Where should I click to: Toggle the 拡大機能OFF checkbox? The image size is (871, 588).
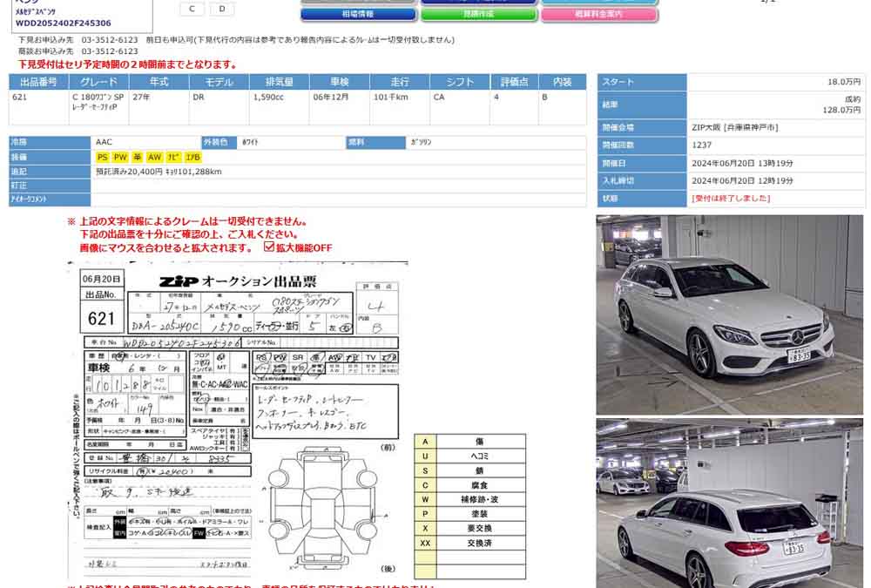pos(269,247)
